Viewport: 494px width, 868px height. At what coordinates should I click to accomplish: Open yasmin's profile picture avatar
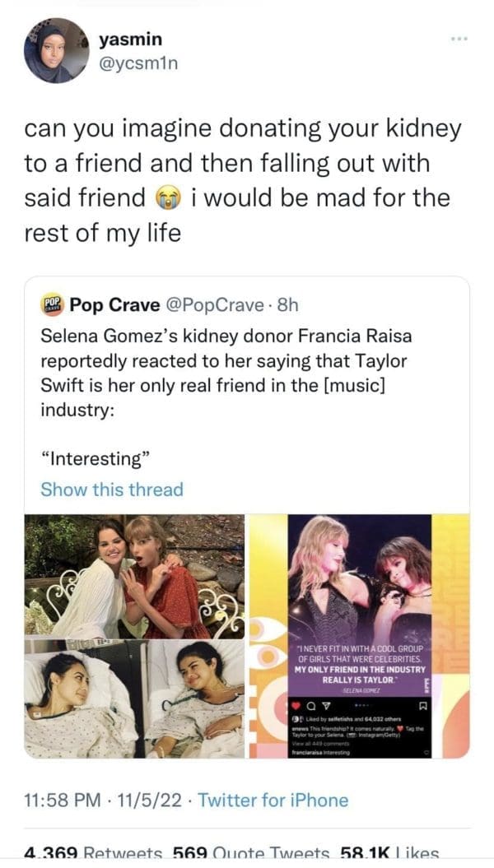[56, 50]
